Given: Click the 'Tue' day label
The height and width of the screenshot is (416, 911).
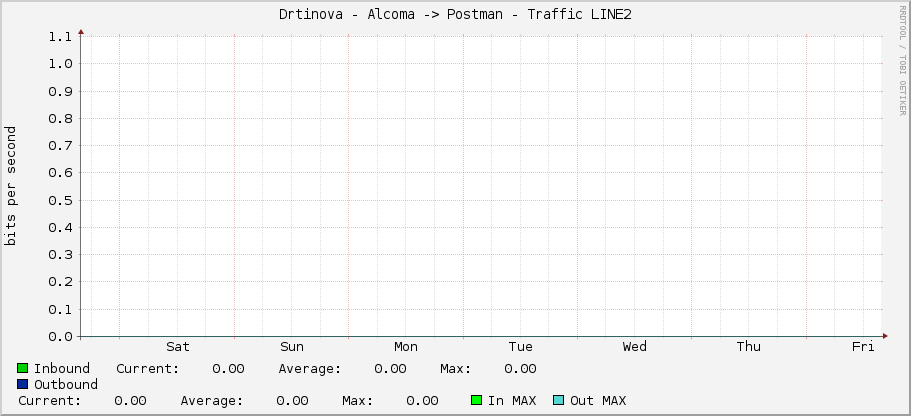Looking at the screenshot, I should pos(520,347).
